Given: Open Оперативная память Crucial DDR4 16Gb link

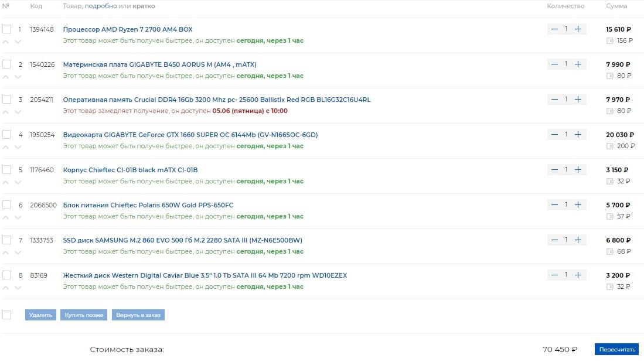Looking at the screenshot, I should 216,100.
